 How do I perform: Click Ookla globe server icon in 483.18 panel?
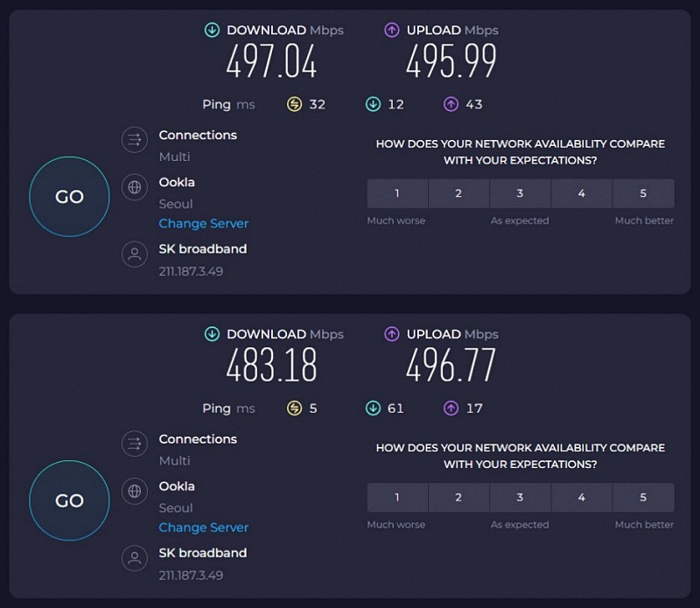134,492
